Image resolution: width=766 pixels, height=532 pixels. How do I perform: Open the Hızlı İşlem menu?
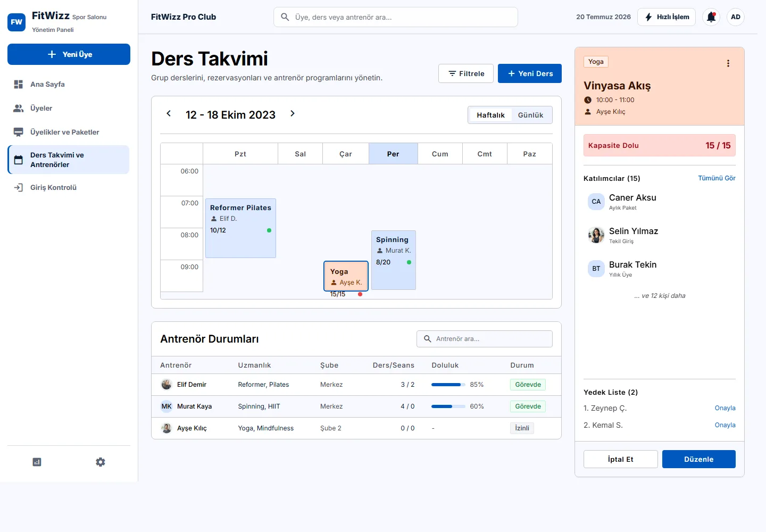[667, 17]
